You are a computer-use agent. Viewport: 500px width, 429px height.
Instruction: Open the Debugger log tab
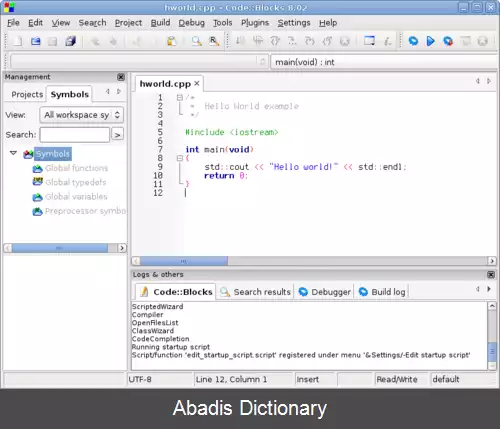pos(325,292)
